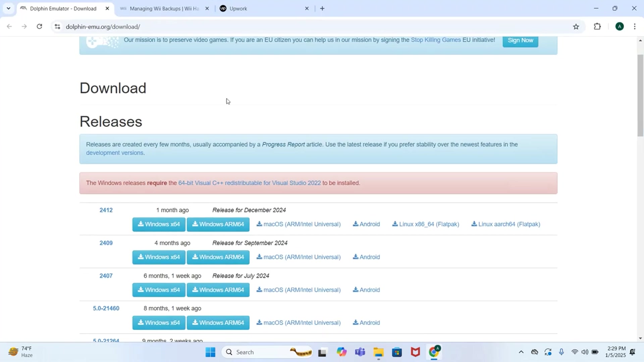Download Android build for release 2412
This screenshot has height=362, width=644.
click(366, 224)
